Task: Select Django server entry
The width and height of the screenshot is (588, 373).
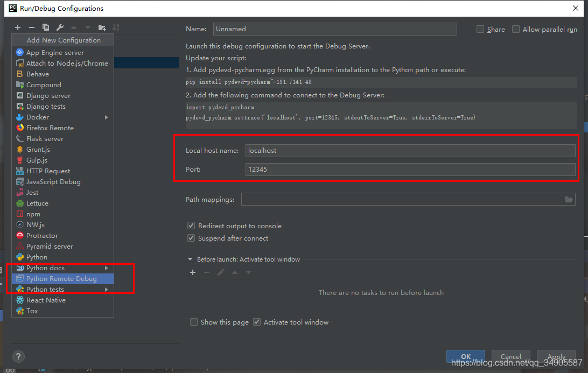Action: [62, 96]
